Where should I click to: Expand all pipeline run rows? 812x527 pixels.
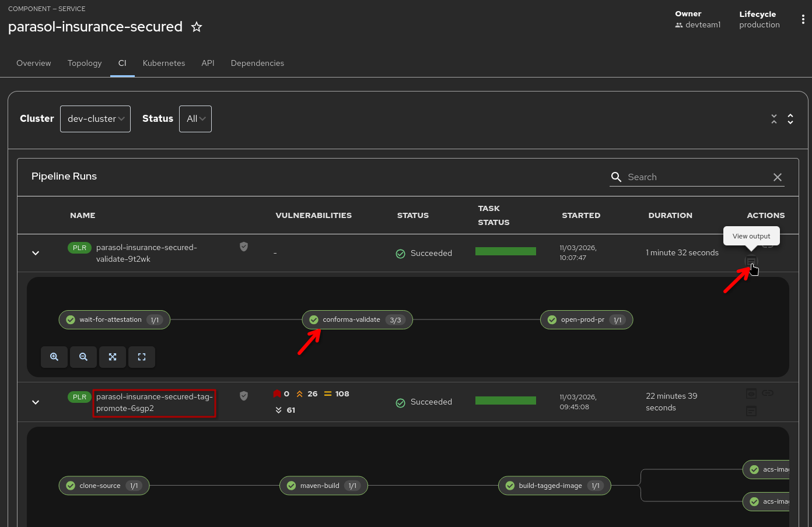pyautogui.click(x=790, y=118)
